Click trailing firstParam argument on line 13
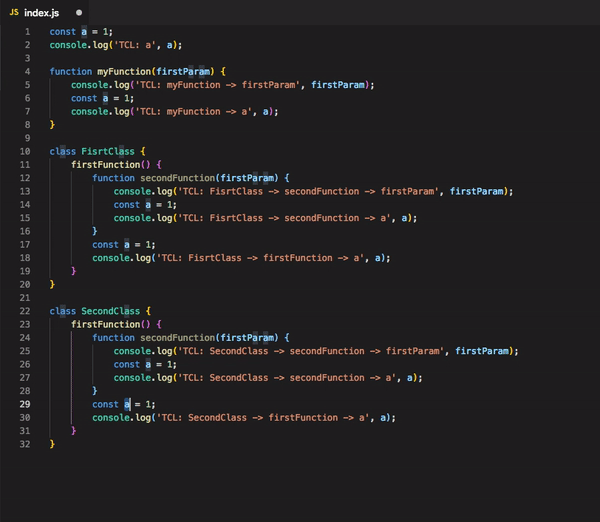The image size is (600, 522). [476, 191]
